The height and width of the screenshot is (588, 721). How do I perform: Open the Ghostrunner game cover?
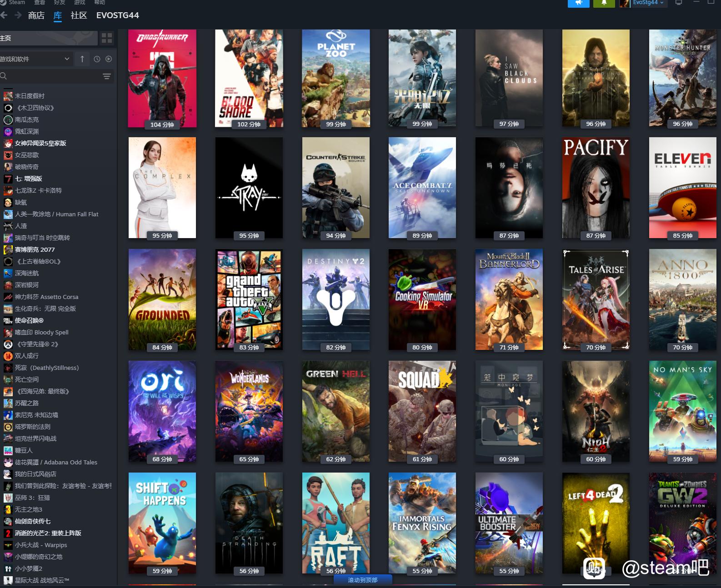(x=162, y=78)
